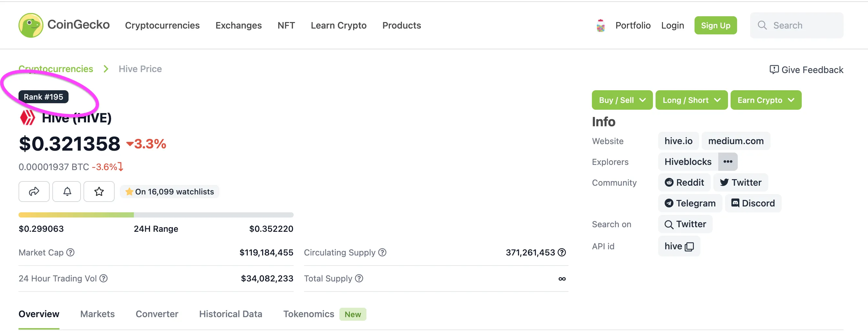
Task: Open the Hiveblocks explorer link
Action: pos(688,162)
